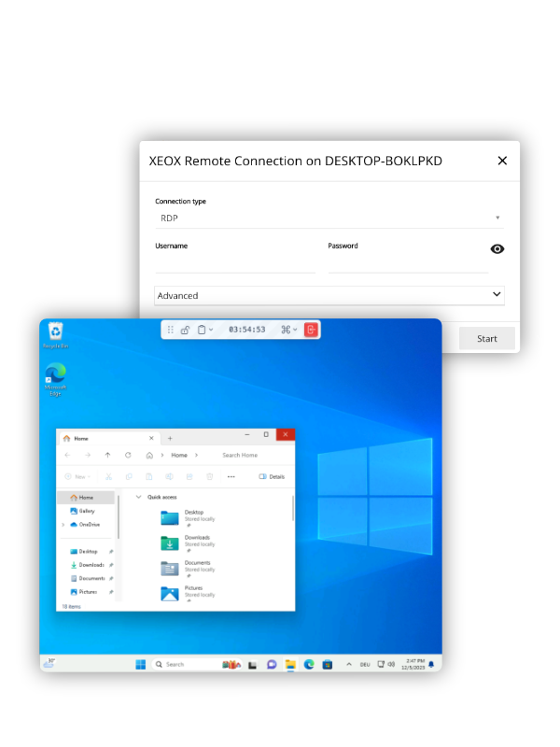The image size is (560, 747).
Task: Close the XEOX Remote Connection dialog
Action: tap(502, 161)
